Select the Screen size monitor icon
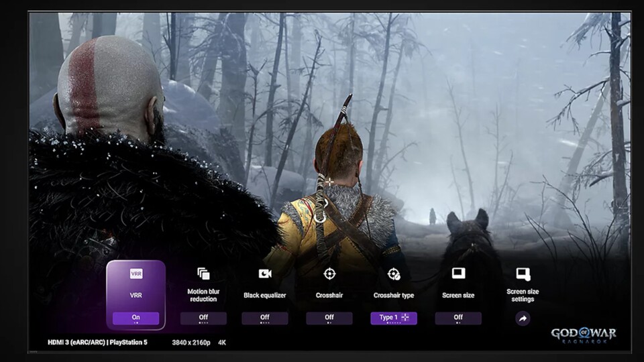This screenshot has width=644, height=362. coord(458,274)
